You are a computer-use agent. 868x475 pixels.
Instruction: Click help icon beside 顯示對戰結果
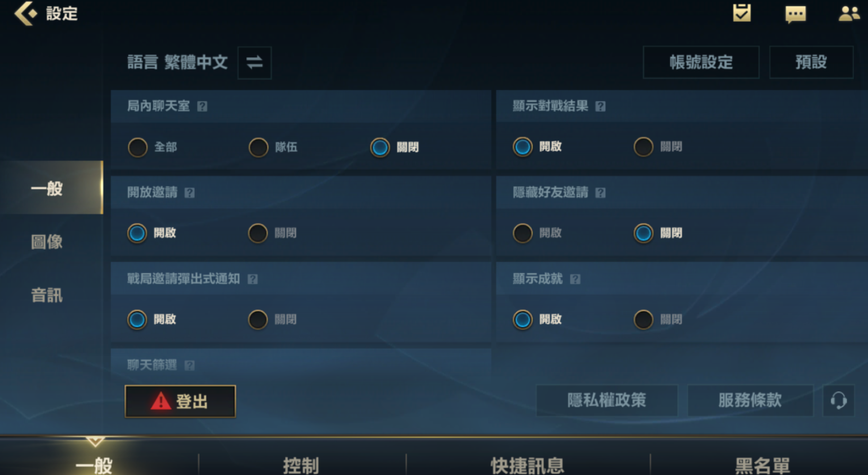point(600,107)
